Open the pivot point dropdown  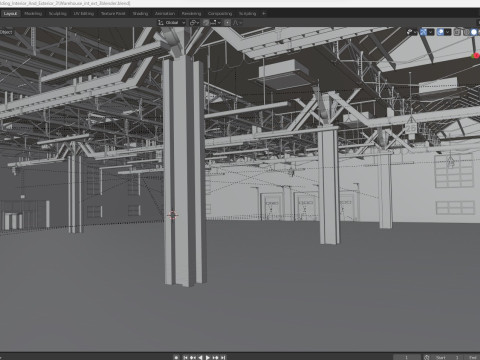click(194, 23)
